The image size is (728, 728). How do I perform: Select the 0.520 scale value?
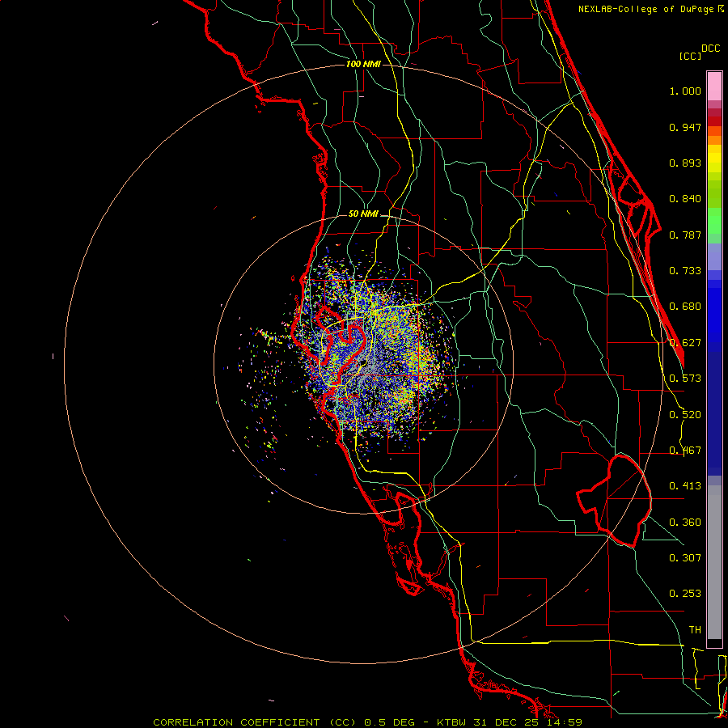click(x=685, y=415)
